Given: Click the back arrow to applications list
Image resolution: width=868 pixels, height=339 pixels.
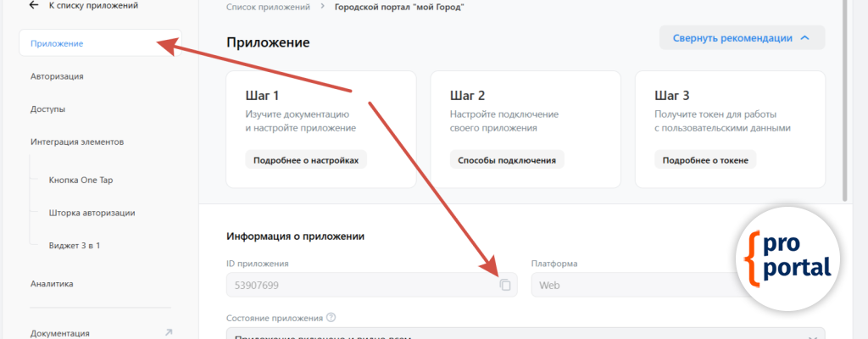Looking at the screenshot, I should point(34,6).
